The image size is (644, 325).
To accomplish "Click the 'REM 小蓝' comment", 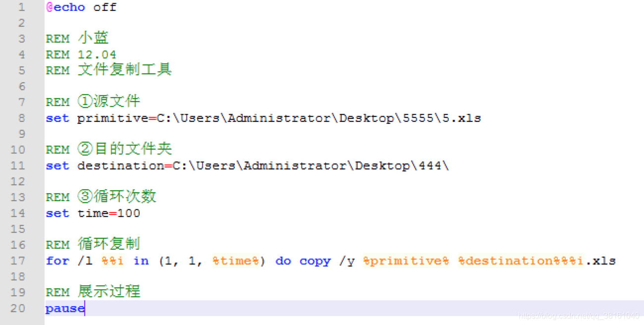I will pyautogui.click(x=77, y=39).
